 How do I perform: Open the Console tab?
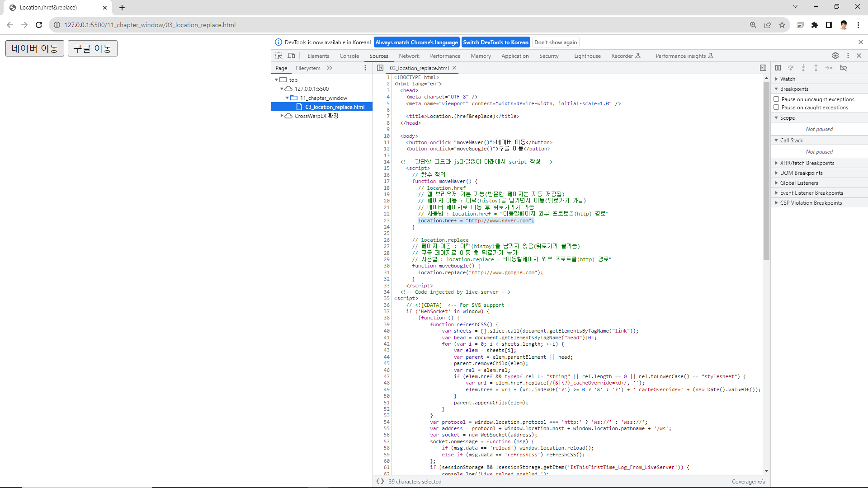click(349, 56)
